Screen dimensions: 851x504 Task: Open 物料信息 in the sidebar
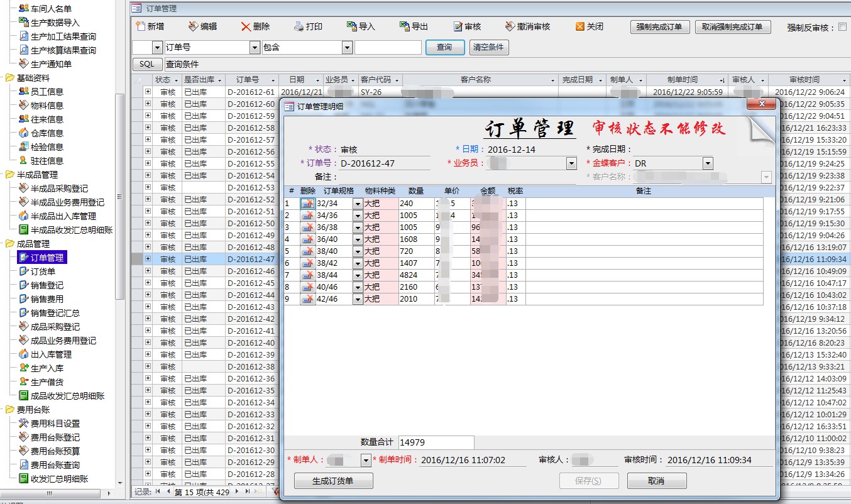[x=47, y=106]
